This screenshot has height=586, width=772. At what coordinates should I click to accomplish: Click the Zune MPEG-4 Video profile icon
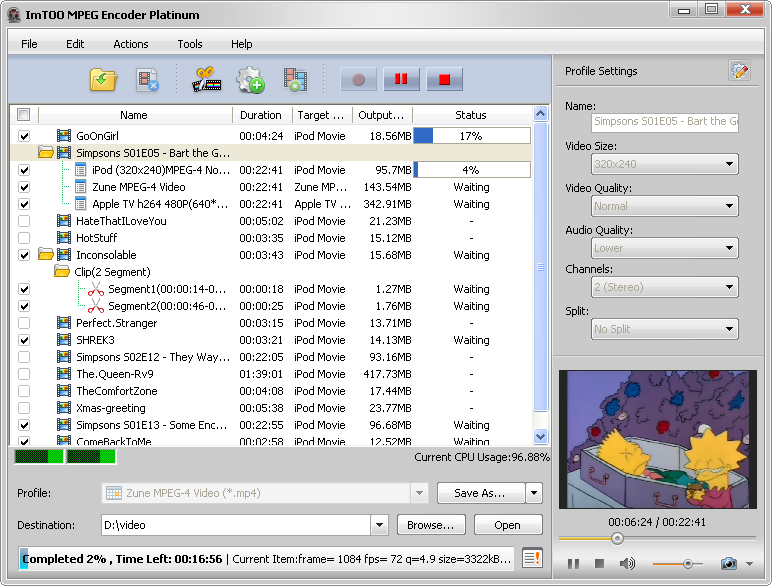coord(81,187)
